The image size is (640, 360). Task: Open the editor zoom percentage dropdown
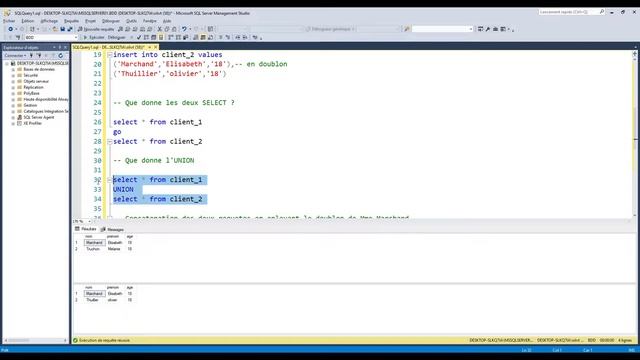point(82,221)
